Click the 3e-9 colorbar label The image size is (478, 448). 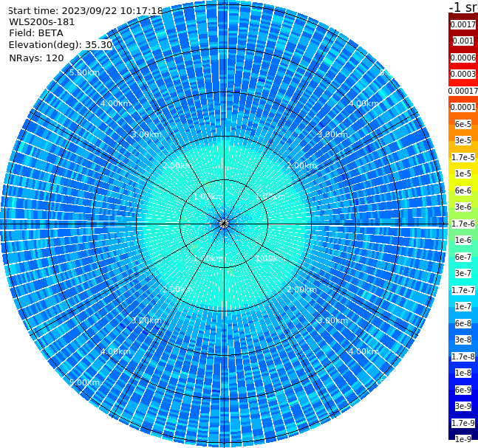click(463, 406)
